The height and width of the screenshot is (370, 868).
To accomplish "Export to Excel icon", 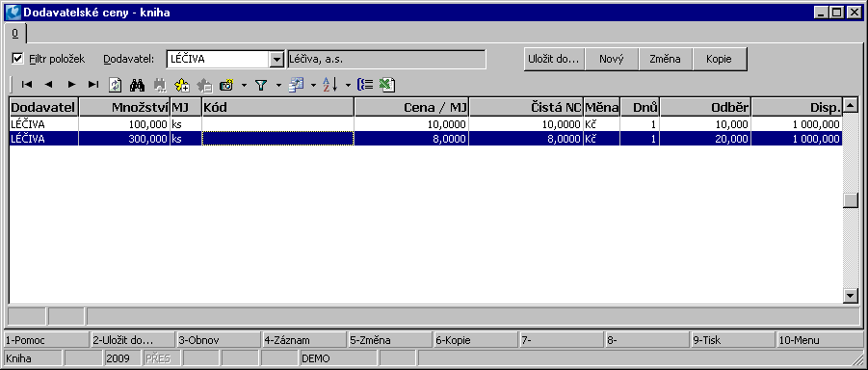I will pyautogui.click(x=386, y=85).
